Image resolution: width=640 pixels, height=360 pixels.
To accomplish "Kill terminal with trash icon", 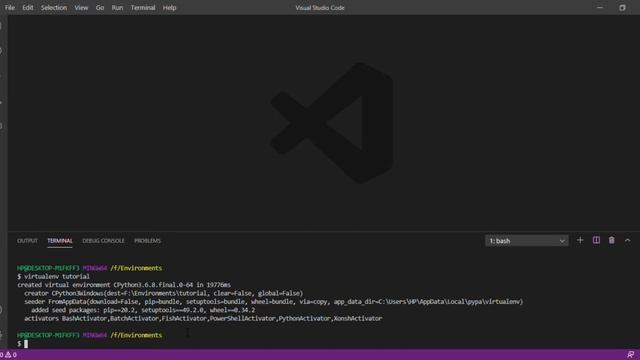I will tap(611, 240).
